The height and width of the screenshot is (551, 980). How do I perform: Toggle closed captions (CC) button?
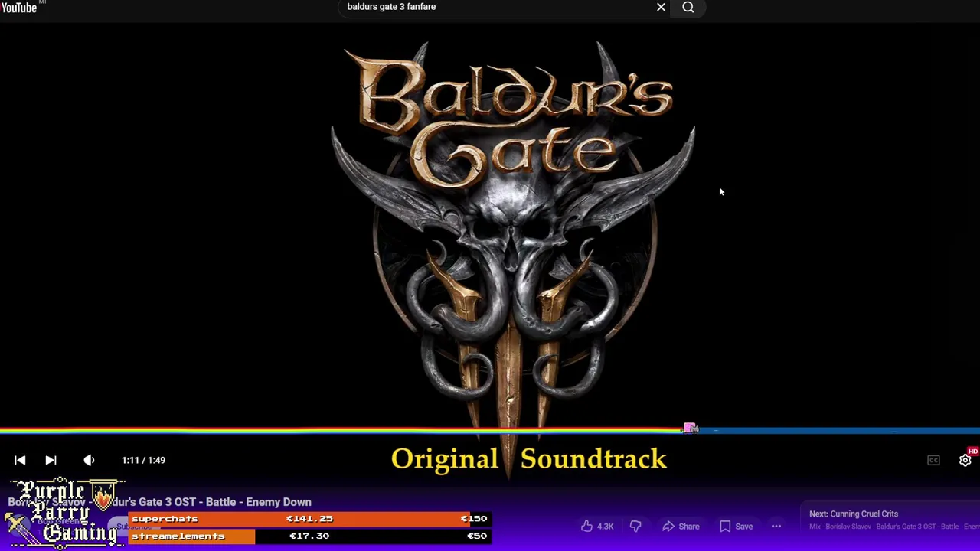933,460
